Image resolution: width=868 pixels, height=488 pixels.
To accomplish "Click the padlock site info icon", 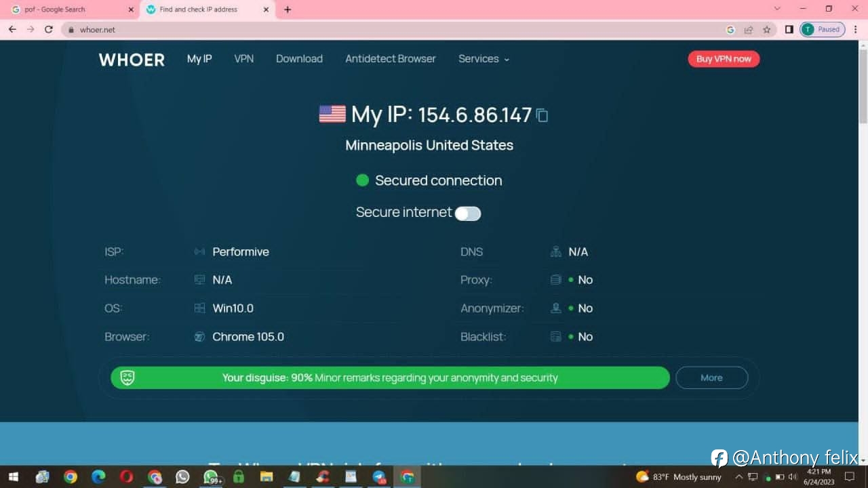I will pos(70,30).
